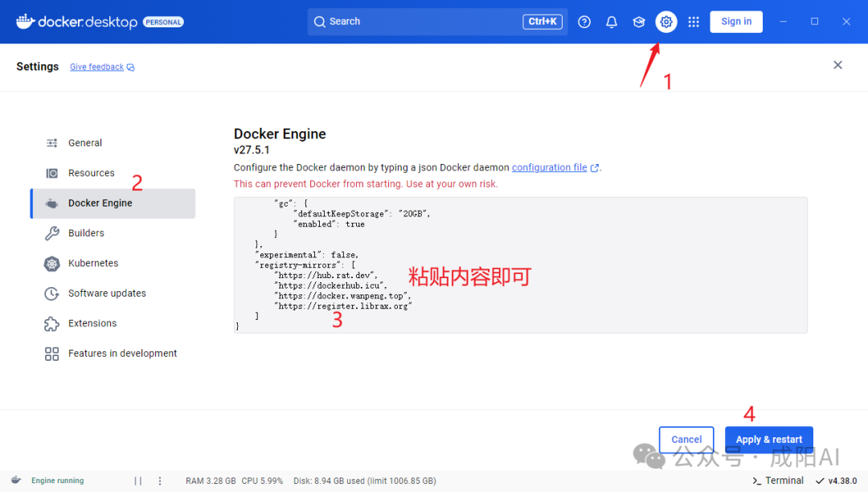
Task: Click the Extensions puzzle piece icon
Action: pyautogui.click(x=52, y=323)
